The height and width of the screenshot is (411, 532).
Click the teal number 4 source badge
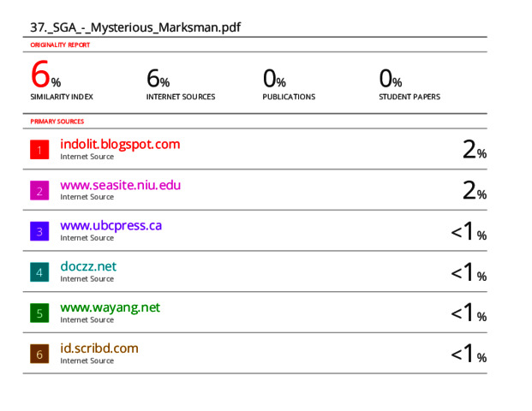click(39, 272)
